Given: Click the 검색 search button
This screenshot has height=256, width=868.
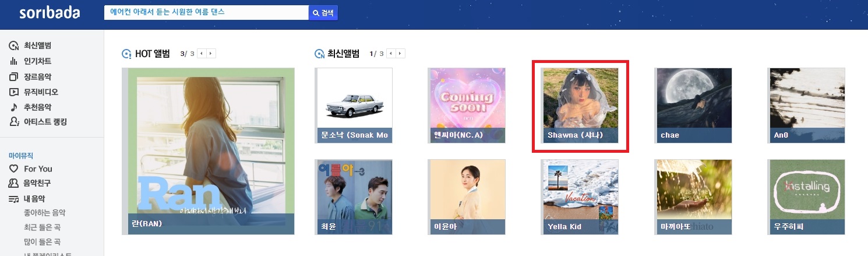Looking at the screenshot, I should pyautogui.click(x=323, y=13).
